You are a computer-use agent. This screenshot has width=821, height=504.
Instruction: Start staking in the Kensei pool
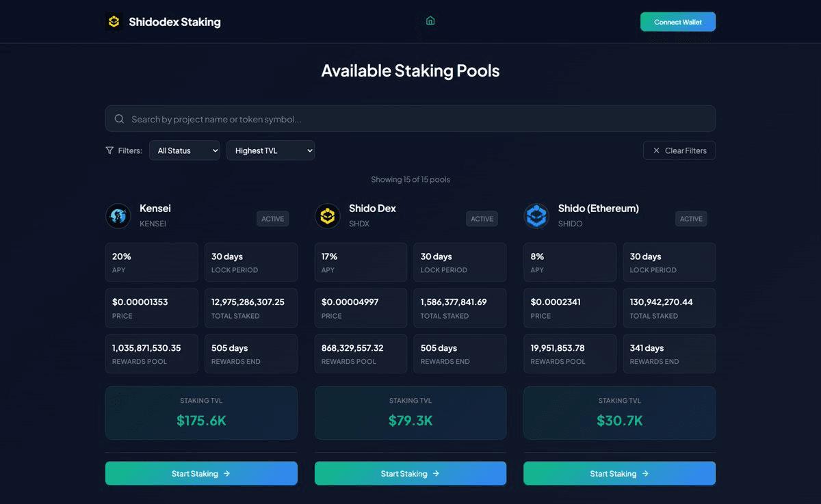tap(201, 473)
